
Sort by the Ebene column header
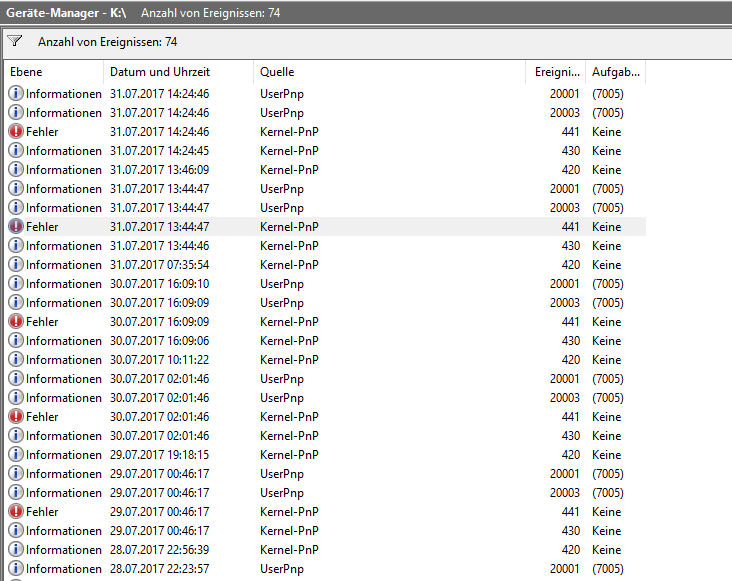click(54, 72)
